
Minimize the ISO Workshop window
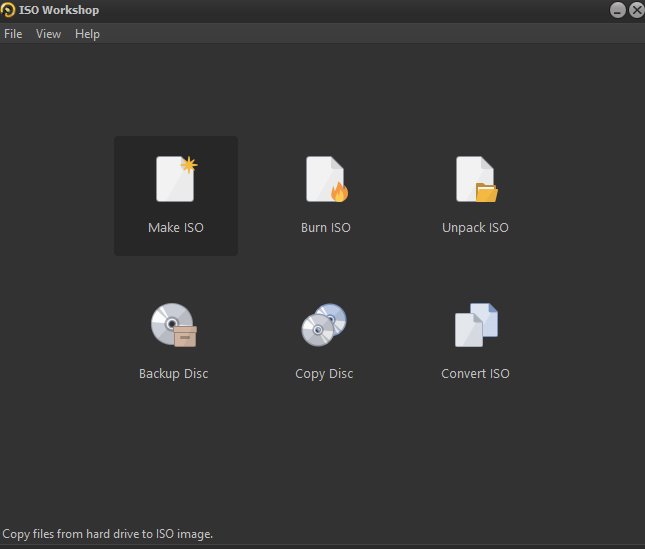[x=618, y=10]
